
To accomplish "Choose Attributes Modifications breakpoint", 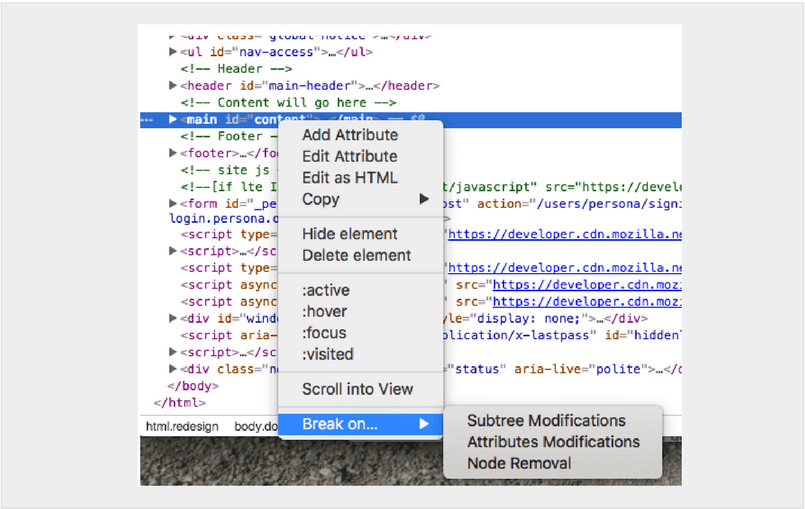I will point(553,442).
